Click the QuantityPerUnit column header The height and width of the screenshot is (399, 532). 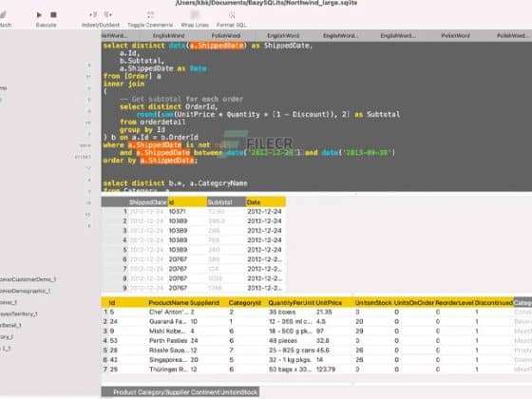point(291,303)
